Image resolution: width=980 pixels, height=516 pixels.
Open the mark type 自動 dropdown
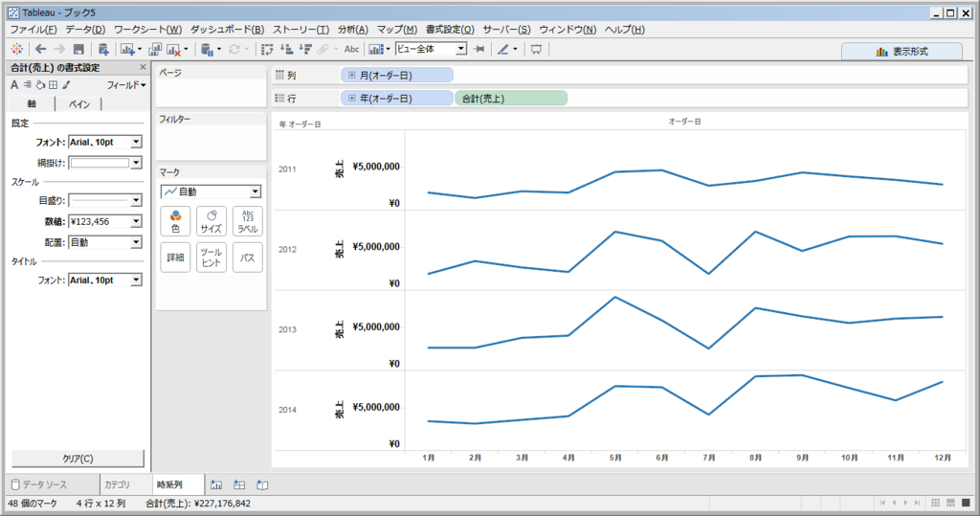point(212,191)
